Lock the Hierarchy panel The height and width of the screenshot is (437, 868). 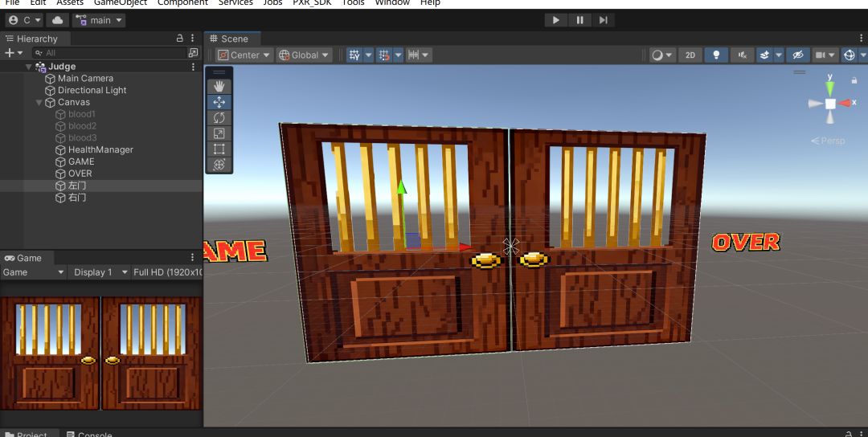tap(179, 39)
